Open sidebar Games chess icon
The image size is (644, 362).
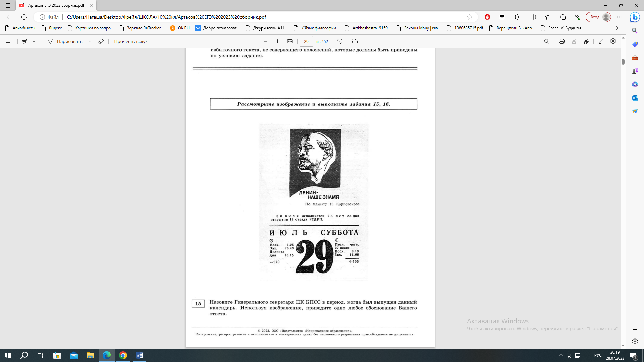pos(635,71)
